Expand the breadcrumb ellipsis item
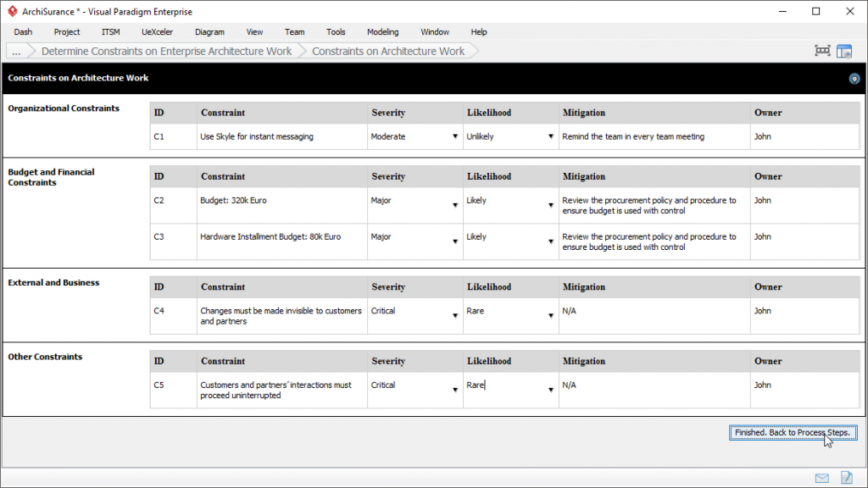 [17, 51]
